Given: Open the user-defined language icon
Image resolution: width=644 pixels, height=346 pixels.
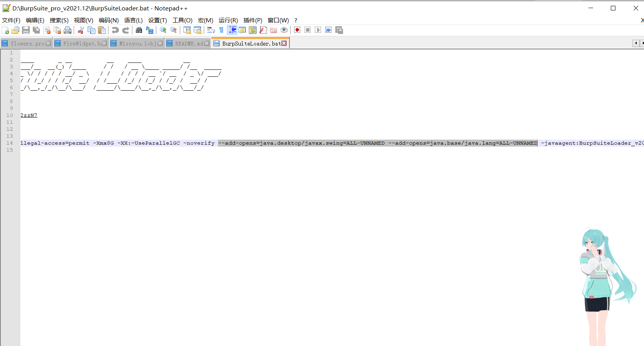Looking at the screenshot, I should tap(242, 30).
